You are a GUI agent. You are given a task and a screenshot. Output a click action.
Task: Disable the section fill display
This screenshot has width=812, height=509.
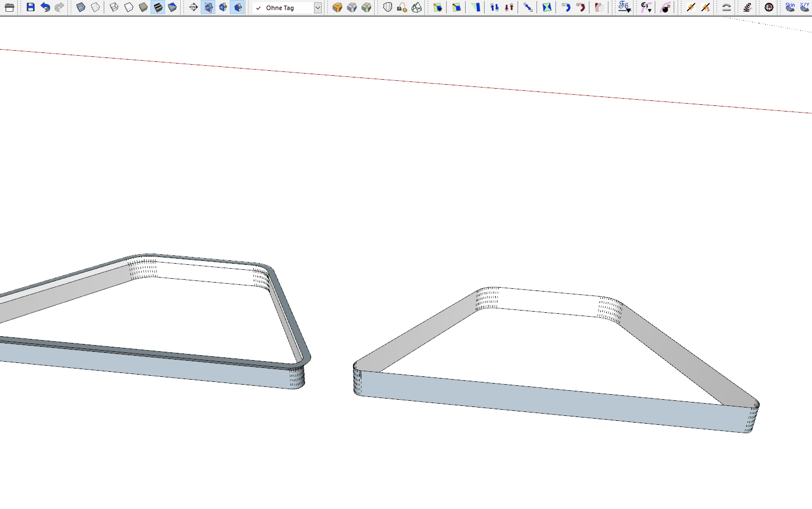point(238,7)
